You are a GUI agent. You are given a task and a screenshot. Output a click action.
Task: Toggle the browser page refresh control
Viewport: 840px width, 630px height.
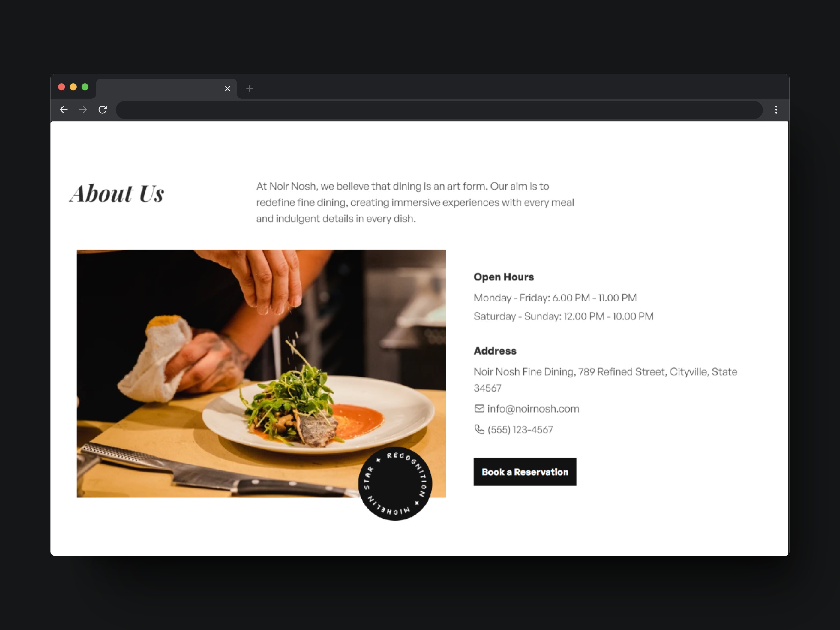coord(103,110)
